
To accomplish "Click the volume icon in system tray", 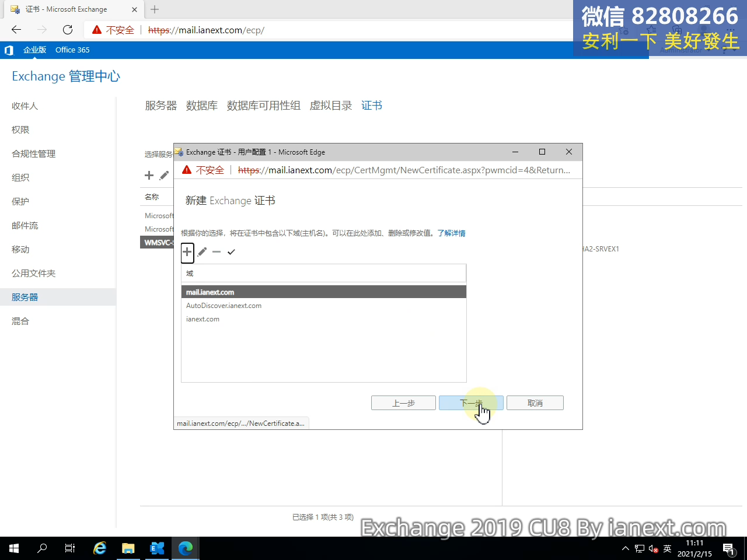I will point(654,549).
